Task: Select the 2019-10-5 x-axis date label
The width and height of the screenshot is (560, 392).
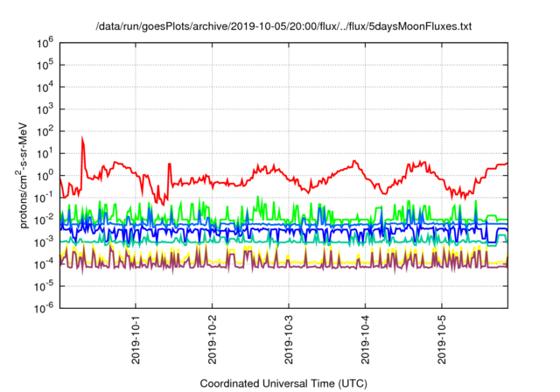Action: pos(442,339)
